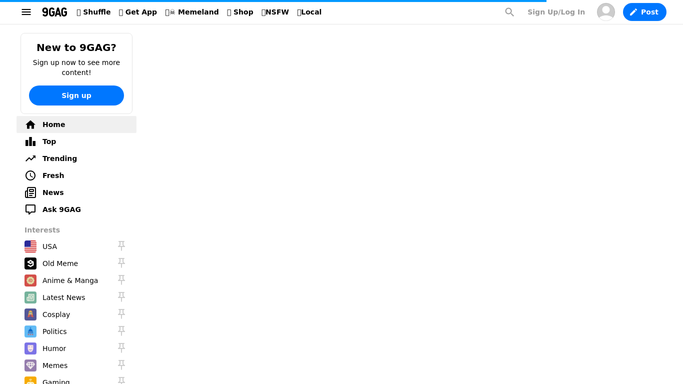Pin the Cosplay interest

tap(122, 314)
